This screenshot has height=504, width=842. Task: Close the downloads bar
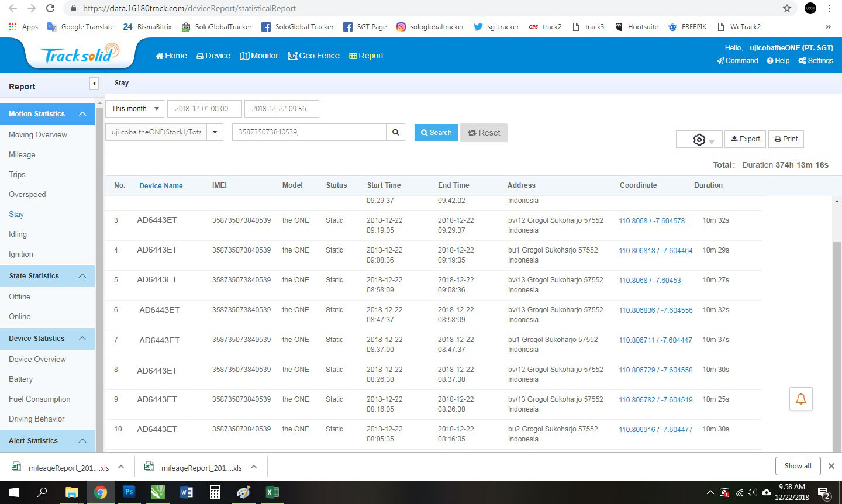[831, 466]
